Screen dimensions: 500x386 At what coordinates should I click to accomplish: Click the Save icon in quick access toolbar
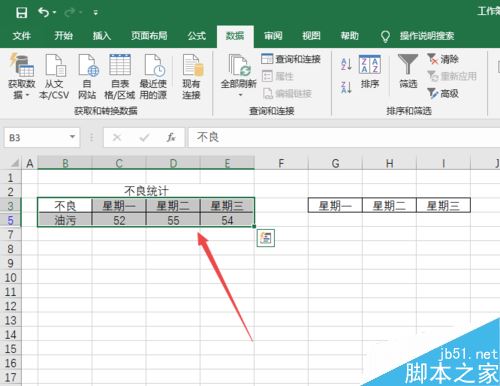click(x=21, y=13)
